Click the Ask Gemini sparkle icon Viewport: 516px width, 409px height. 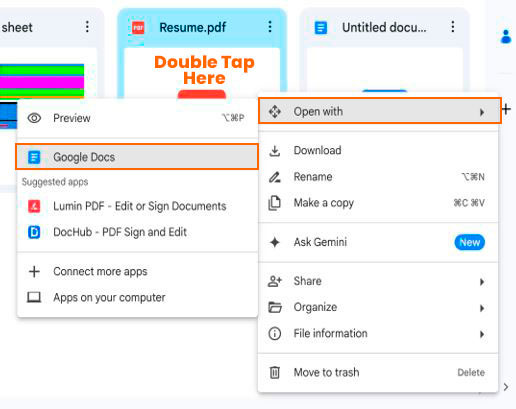coord(275,242)
